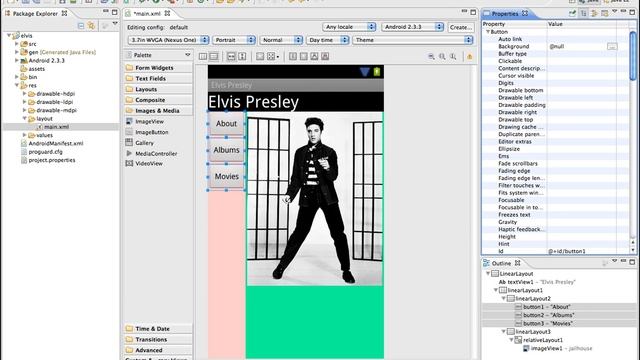Click the zoom out magnifier in layout toolbar
This screenshot has height=360, width=640.
coord(431,56)
